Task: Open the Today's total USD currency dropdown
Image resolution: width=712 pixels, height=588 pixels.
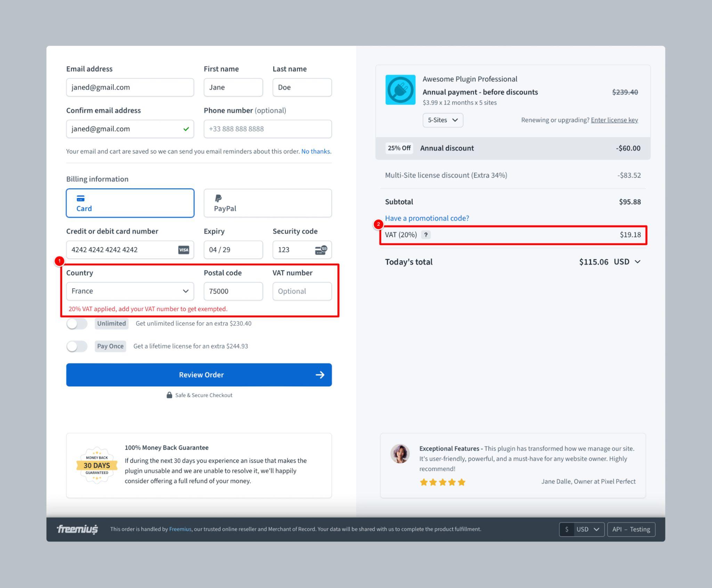Action: [627, 262]
